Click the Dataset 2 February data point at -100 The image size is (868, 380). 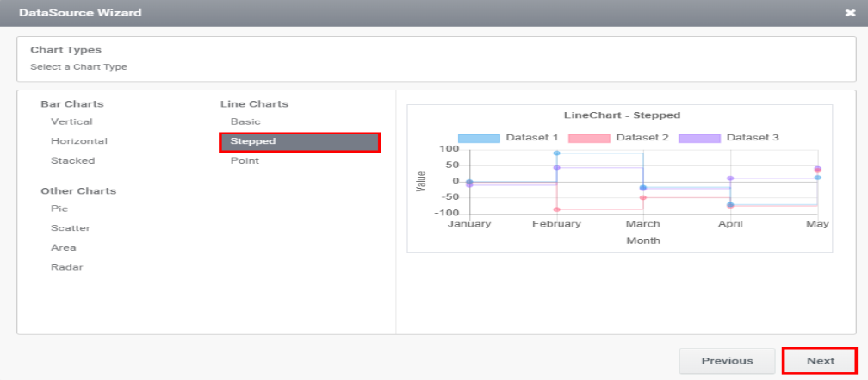tap(556, 209)
